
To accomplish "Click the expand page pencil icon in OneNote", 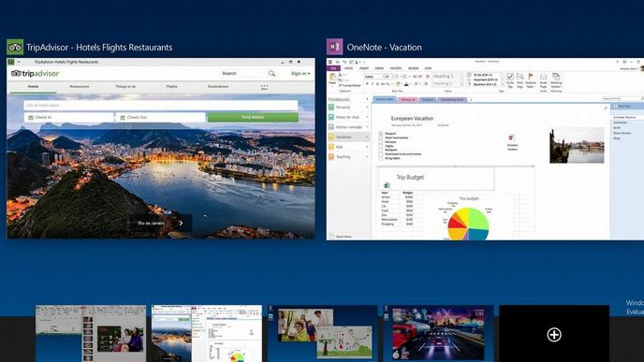I will point(605,108).
